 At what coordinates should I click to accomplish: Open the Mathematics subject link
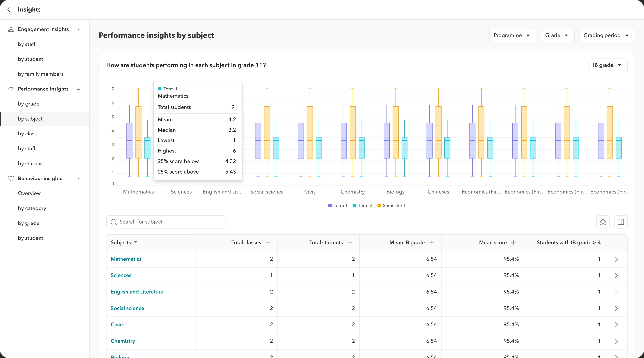[126, 259]
